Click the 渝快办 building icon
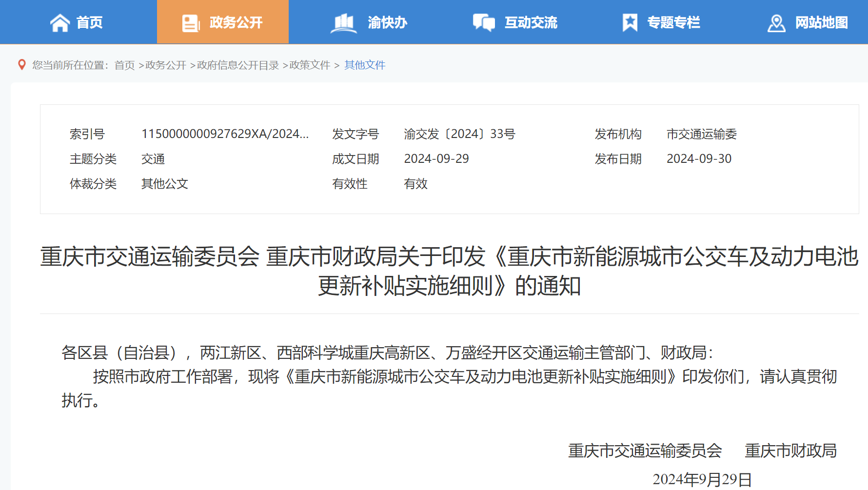Screen dimensions: 868x490 [x=344, y=23]
